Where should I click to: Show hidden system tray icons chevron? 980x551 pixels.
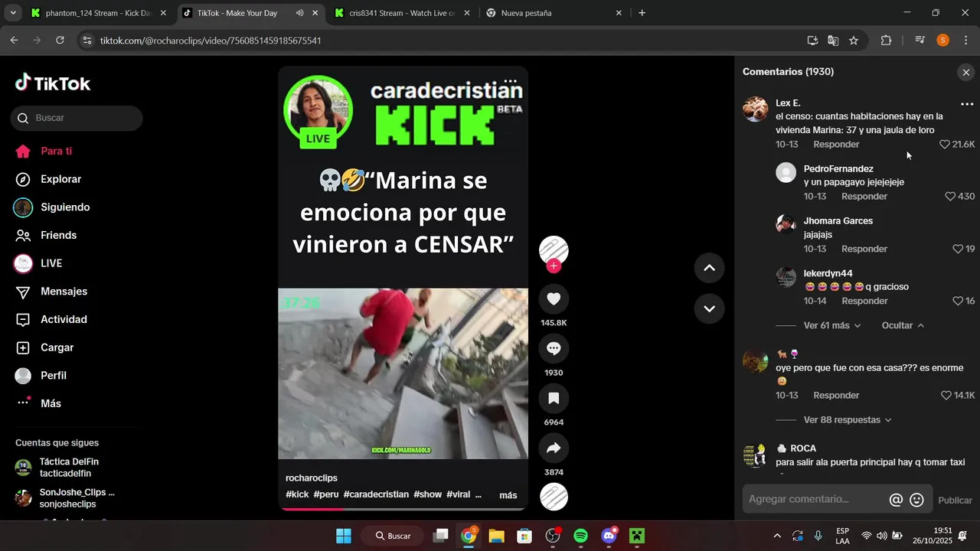pos(777,536)
